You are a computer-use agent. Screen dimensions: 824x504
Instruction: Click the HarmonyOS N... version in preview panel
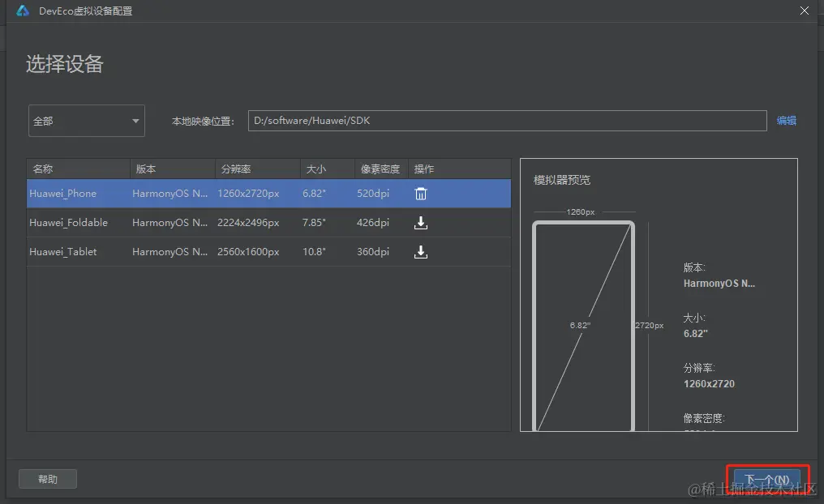coord(719,284)
